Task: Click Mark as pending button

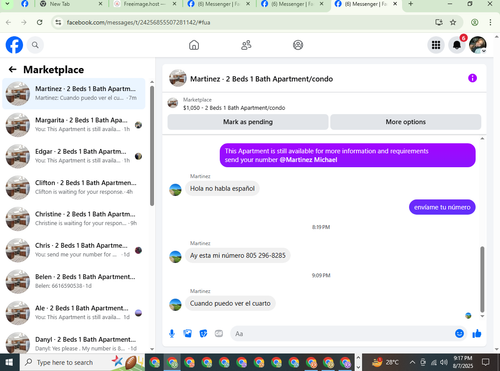Action: (248, 122)
